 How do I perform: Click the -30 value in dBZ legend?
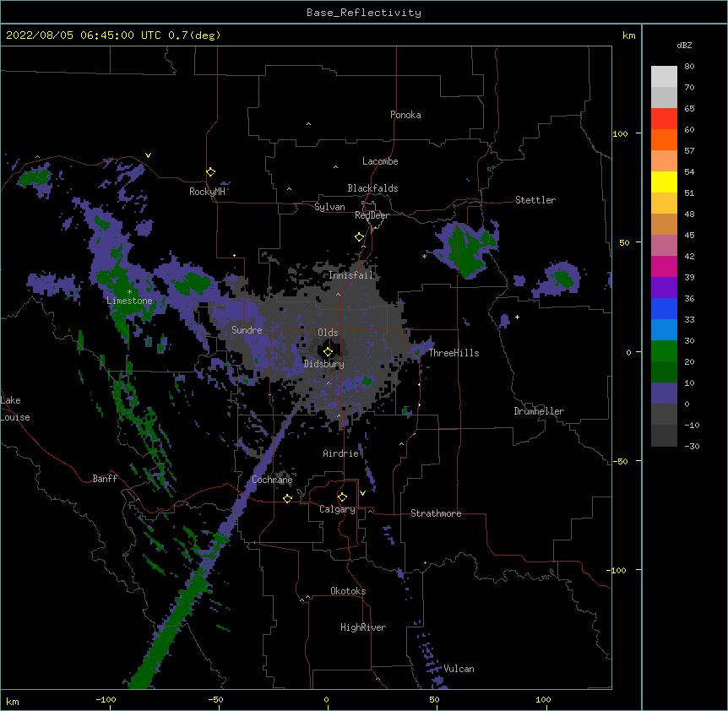tap(692, 447)
